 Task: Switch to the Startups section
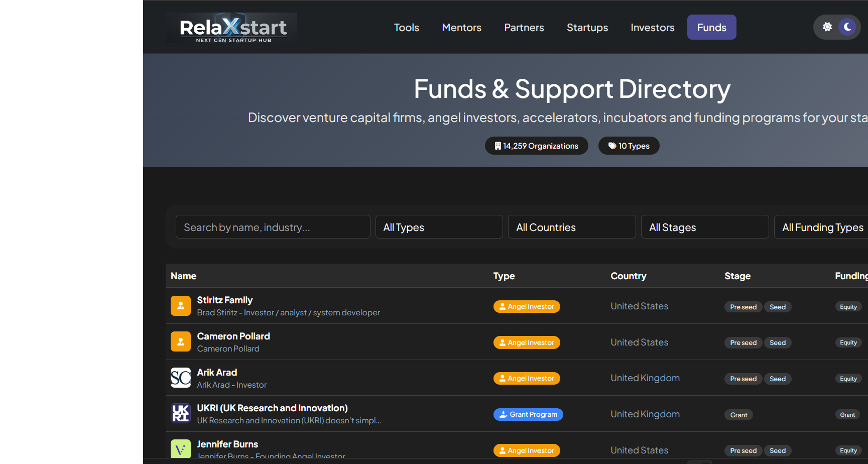[587, 27]
